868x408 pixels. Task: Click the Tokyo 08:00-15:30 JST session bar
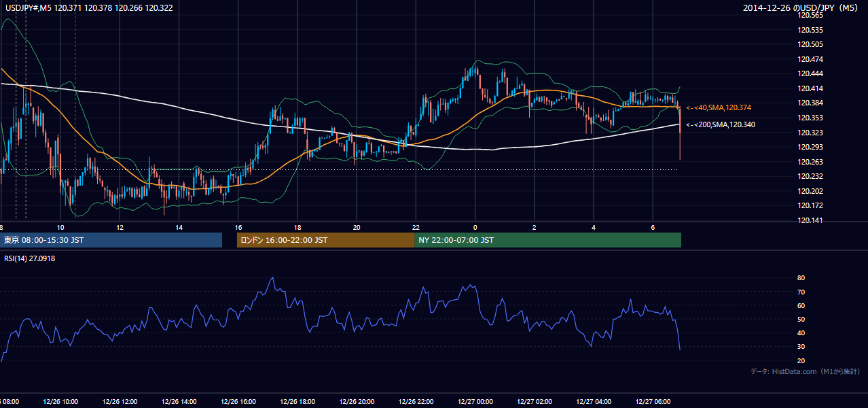111,240
